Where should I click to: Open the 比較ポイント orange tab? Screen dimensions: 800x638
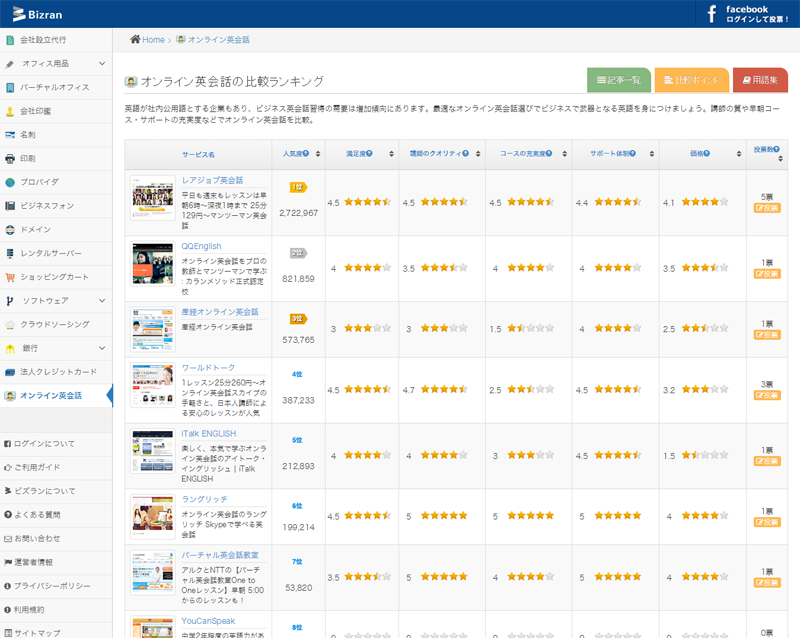[691, 80]
